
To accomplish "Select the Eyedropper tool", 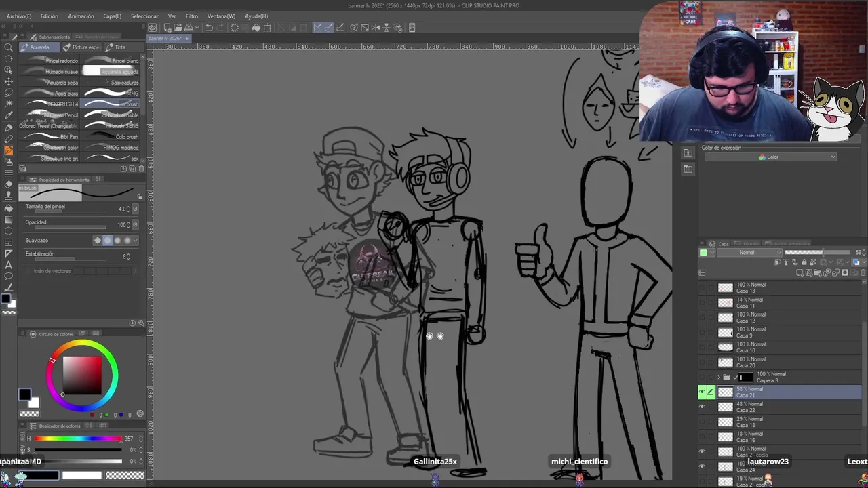I will pos(9,115).
